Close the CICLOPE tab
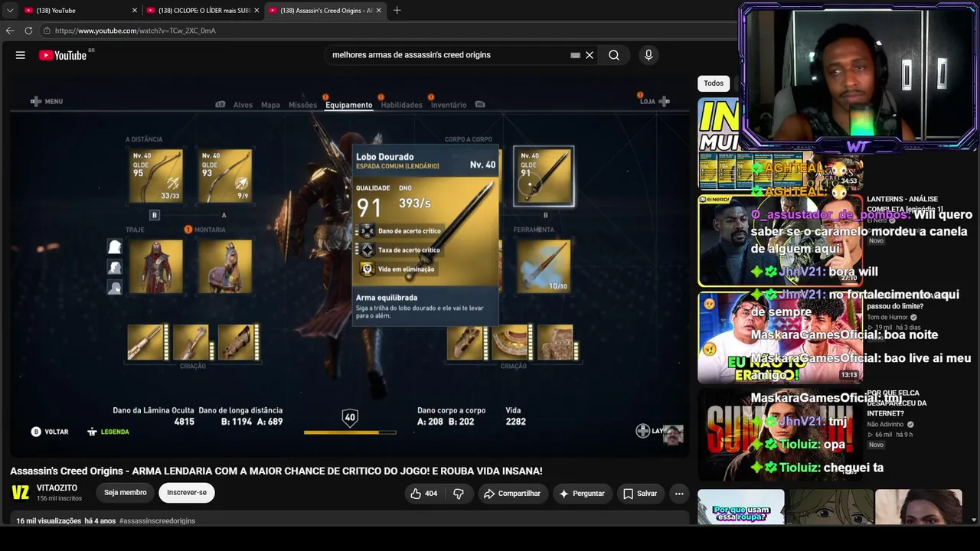 tap(256, 11)
